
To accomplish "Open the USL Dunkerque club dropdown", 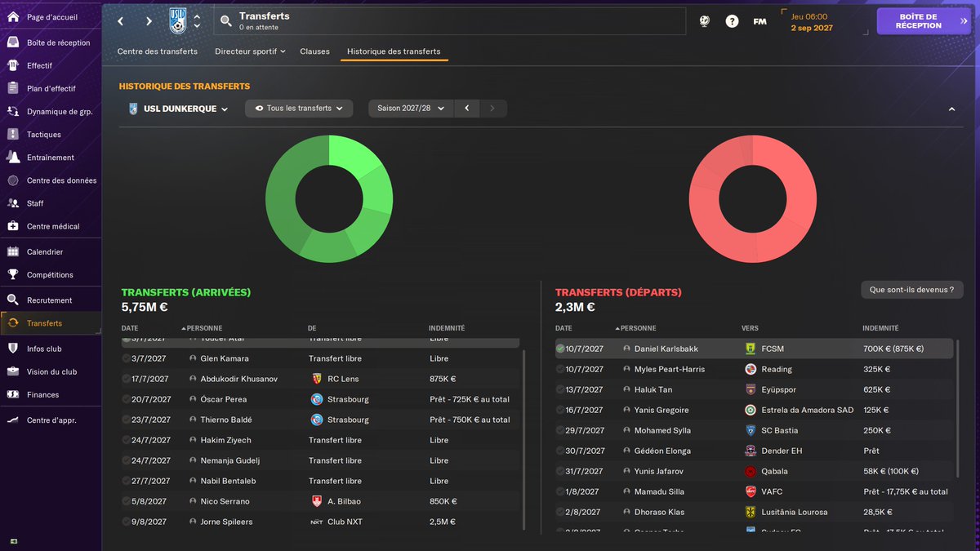I will 178,109.
